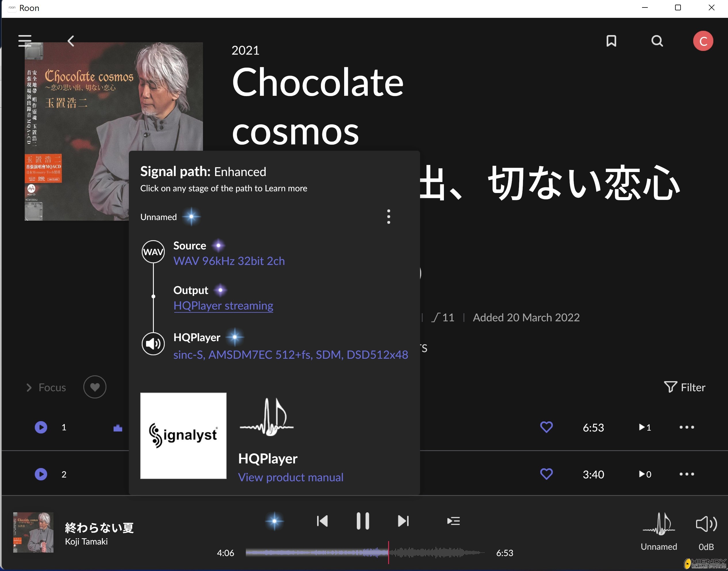Open the user profile avatar C
Image resolution: width=728 pixels, height=571 pixels.
pos(703,41)
